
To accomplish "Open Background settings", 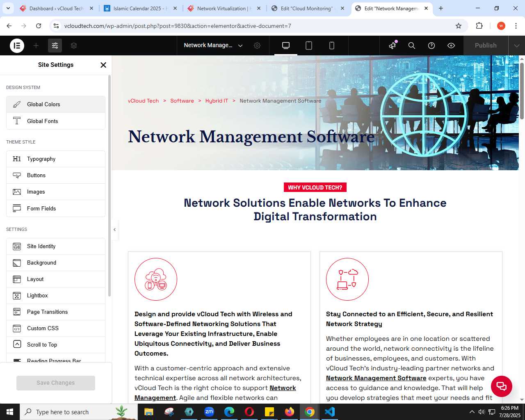I will click(x=56, y=263).
